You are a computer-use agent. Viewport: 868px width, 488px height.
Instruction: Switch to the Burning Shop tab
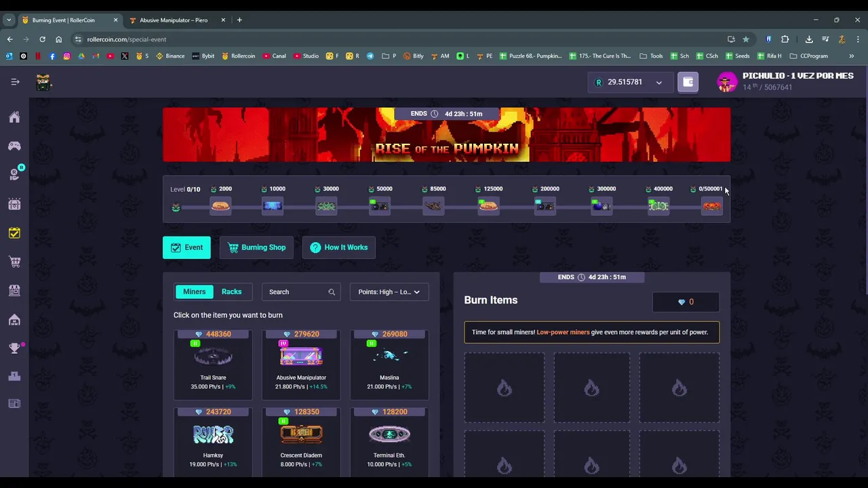256,247
